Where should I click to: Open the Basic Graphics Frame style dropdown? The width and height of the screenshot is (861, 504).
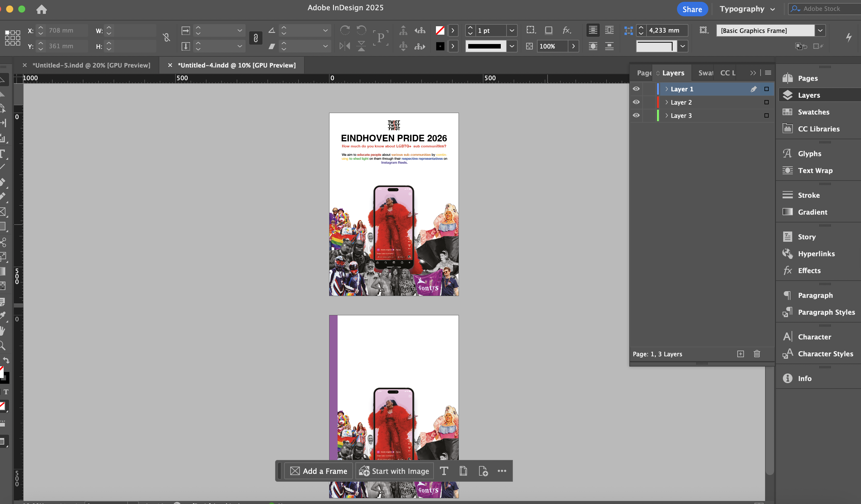pos(820,30)
